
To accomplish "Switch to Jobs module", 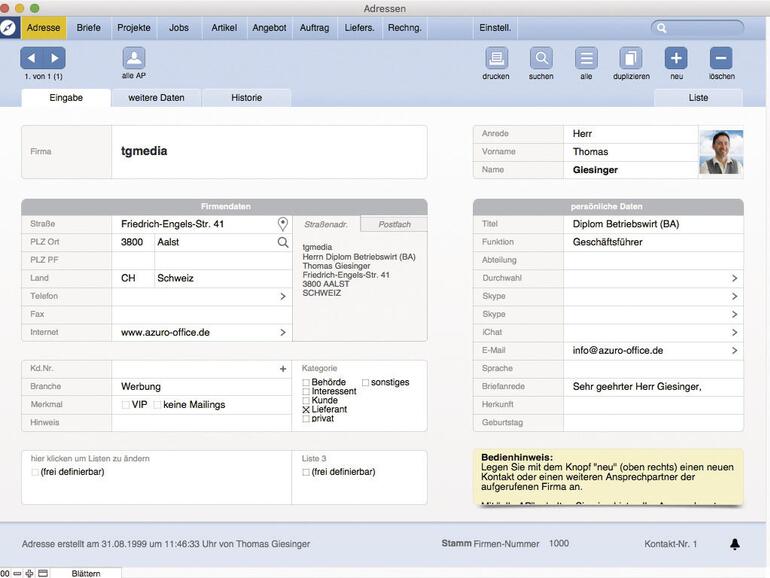I will tap(179, 28).
